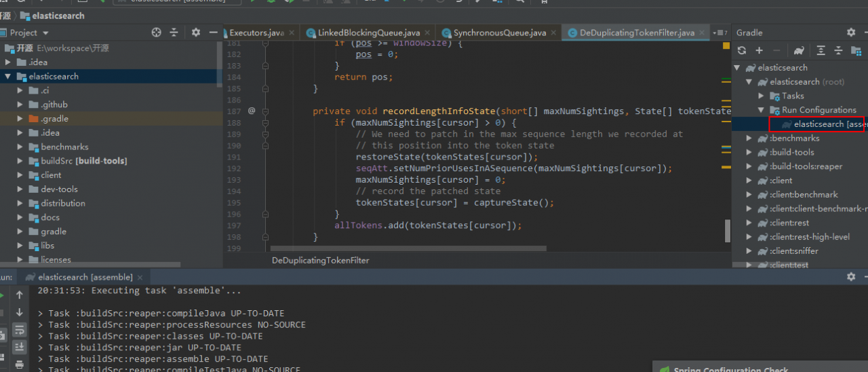Expand :build-tools Gradle module
Image resolution: width=868 pixels, height=372 pixels.
pos(749,153)
